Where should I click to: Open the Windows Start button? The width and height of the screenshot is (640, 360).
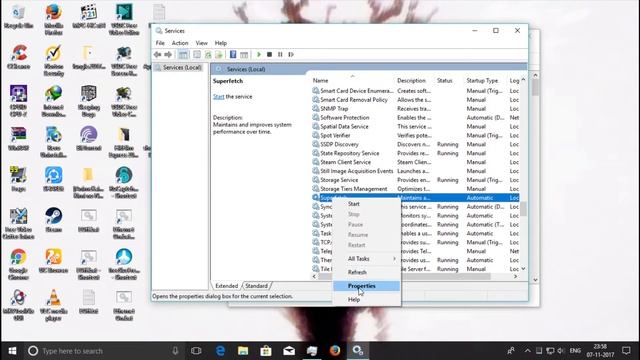point(12,351)
